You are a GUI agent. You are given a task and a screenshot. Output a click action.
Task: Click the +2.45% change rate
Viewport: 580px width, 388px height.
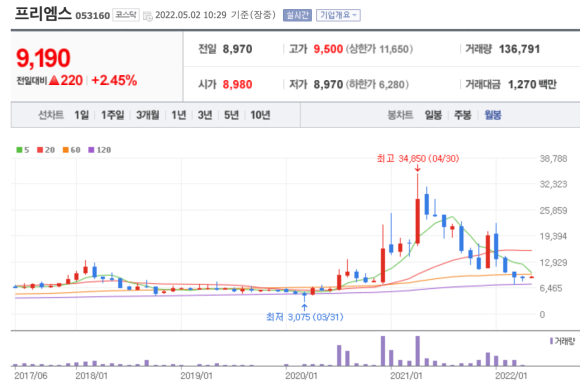(x=114, y=80)
